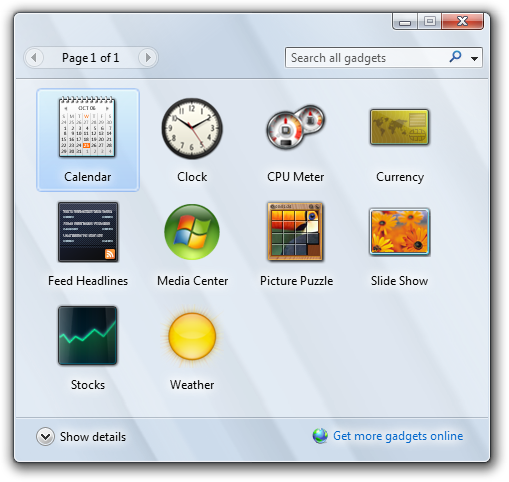Screen dimensions: 509x482
Task: Go to the previous gadgets page
Action: [x=34, y=58]
